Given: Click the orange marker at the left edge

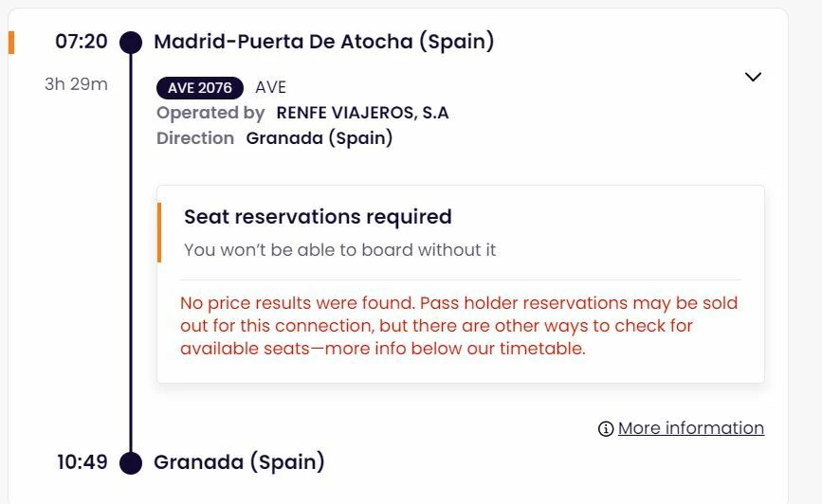Looking at the screenshot, I should (11, 43).
